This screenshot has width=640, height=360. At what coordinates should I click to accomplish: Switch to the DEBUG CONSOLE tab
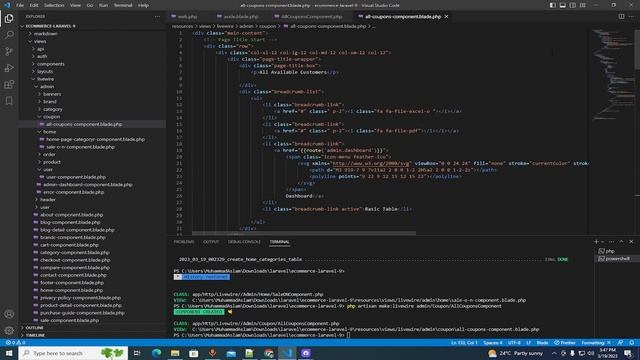(x=244, y=242)
